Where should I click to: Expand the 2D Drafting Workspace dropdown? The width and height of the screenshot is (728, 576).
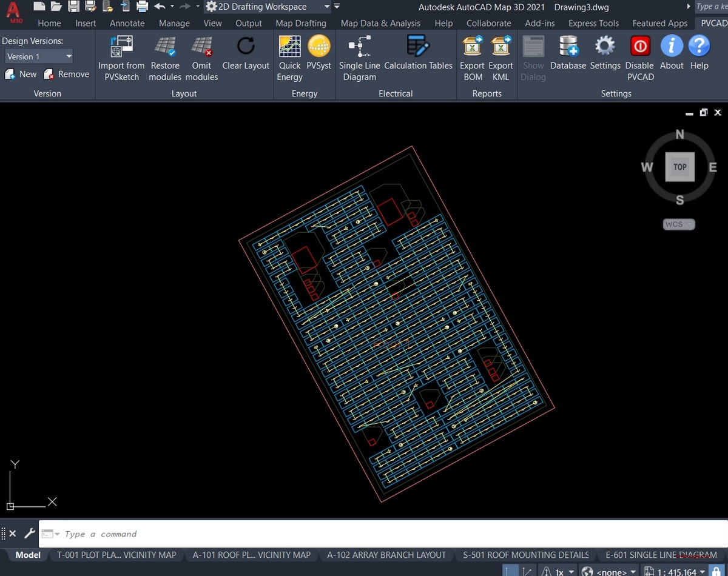(x=326, y=7)
